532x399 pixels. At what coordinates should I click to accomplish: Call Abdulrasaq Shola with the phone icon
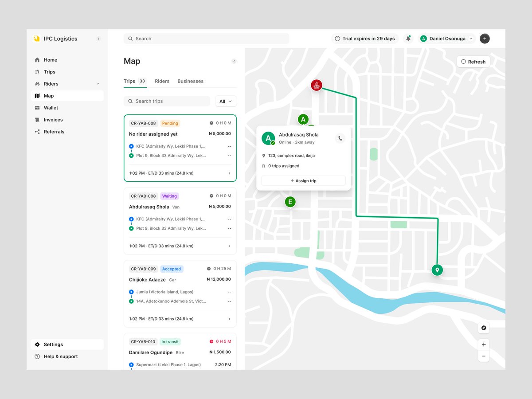(x=340, y=138)
